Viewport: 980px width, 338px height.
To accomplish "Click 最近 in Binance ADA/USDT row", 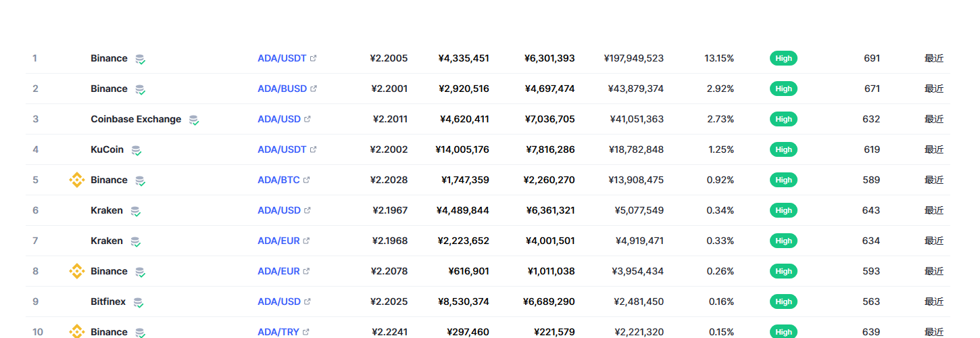I will [934, 58].
